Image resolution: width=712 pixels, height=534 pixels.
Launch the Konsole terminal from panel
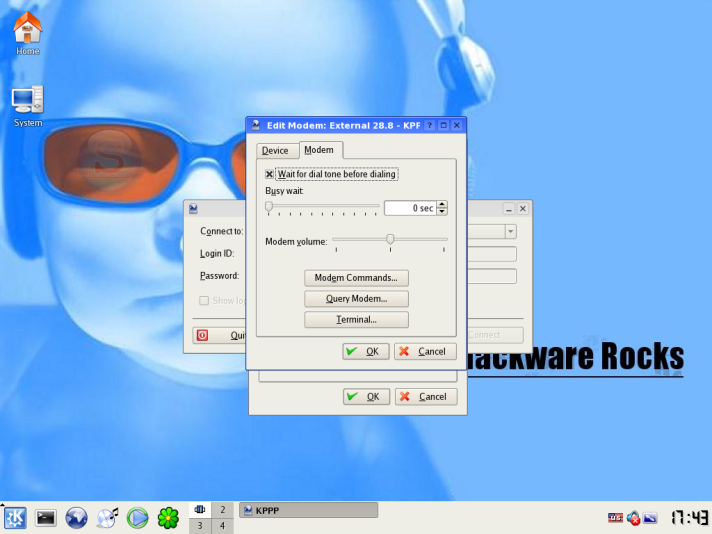46,518
